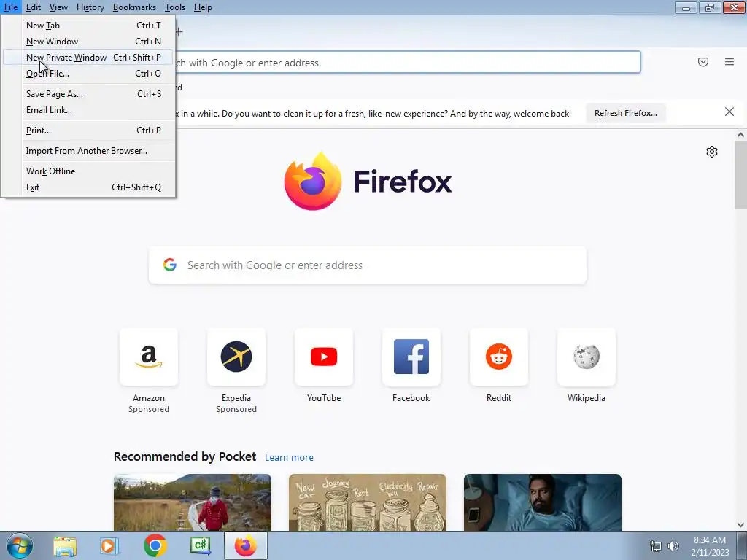Open the Help menu
The height and width of the screenshot is (560, 747).
(203, 7)
